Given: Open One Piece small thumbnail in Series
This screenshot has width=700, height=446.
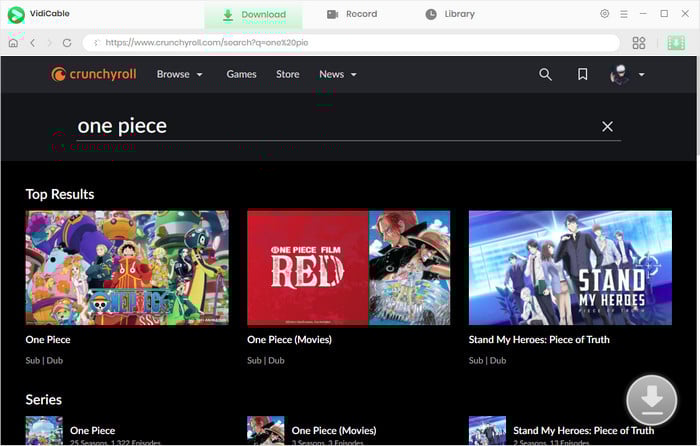Looking at the screenshot, I should [44, 430].
